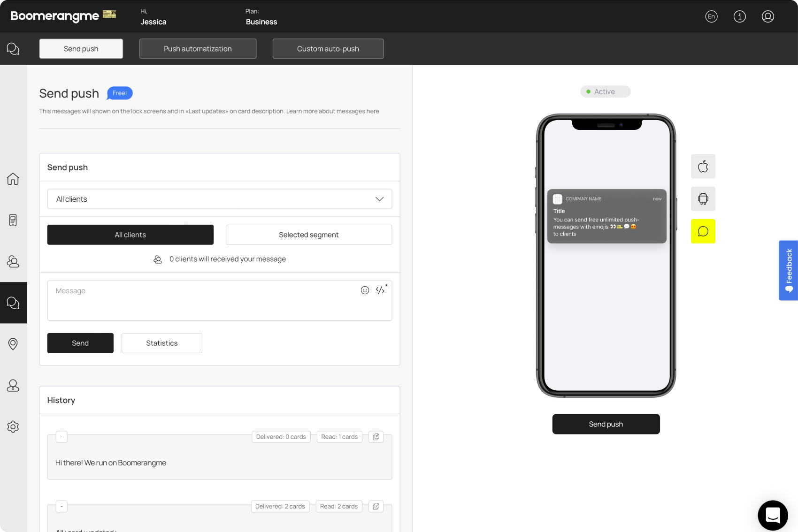Open the emoji picker in the message box
The height and width of the screenshot is (532, 798).
coord(365,290)
